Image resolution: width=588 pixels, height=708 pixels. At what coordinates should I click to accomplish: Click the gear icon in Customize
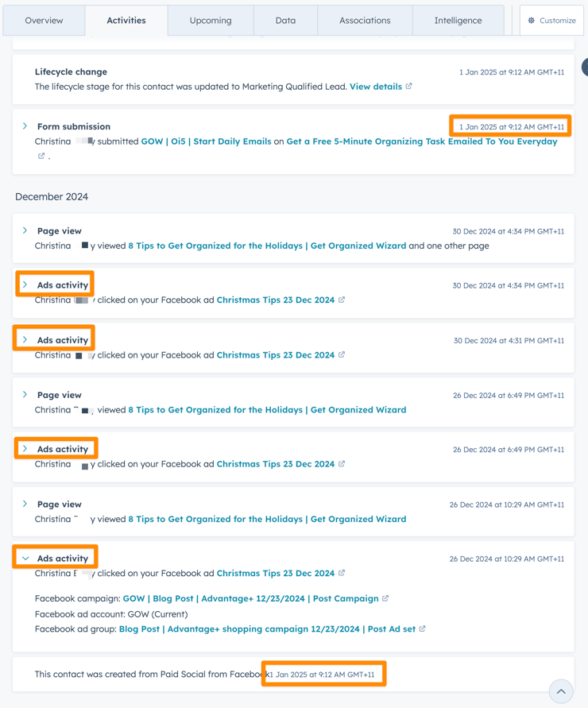tap(532, 21)
